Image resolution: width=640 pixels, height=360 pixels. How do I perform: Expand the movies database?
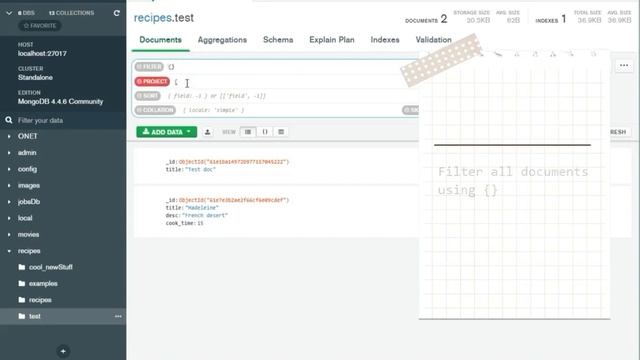coord(9,235)
